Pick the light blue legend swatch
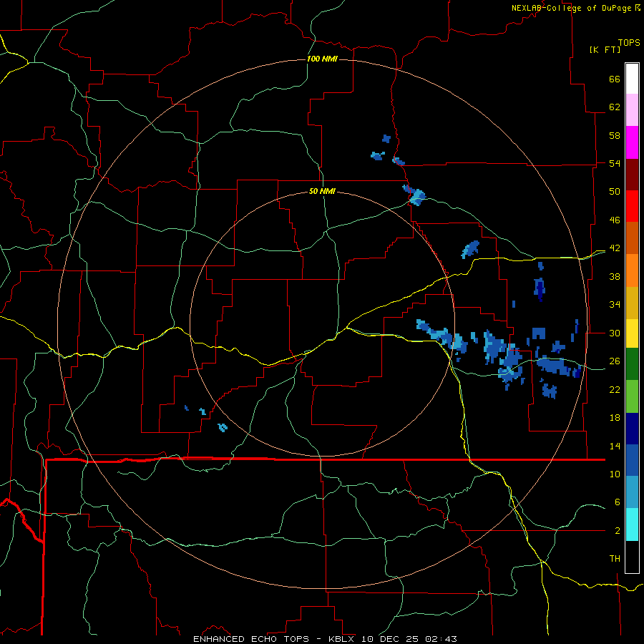 click(x=632, y=492)
